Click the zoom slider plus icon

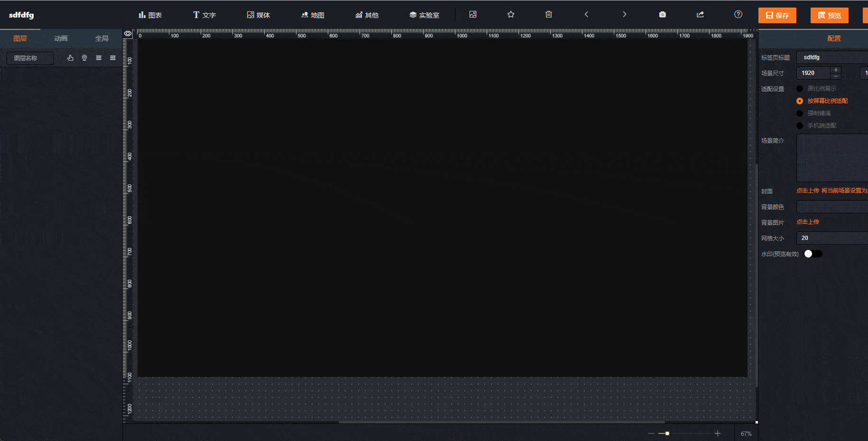(x=717, y=433)
